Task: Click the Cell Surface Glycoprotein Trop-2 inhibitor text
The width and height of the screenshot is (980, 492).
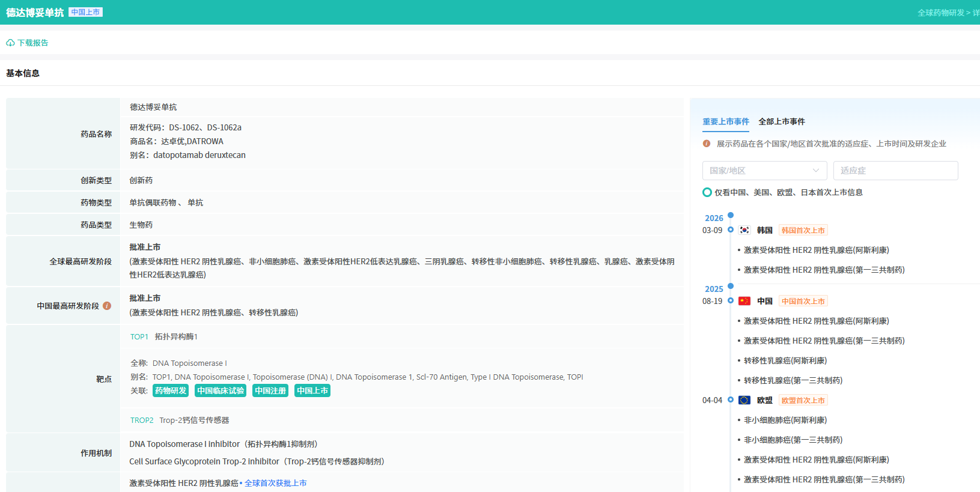Action: [x=257, y=461]
